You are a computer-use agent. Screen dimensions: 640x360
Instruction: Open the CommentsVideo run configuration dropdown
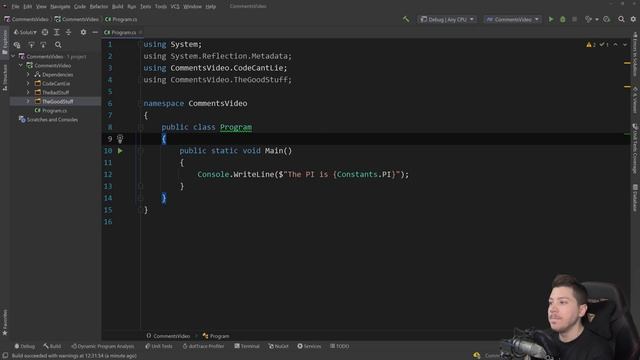click(x=513, y=19)
